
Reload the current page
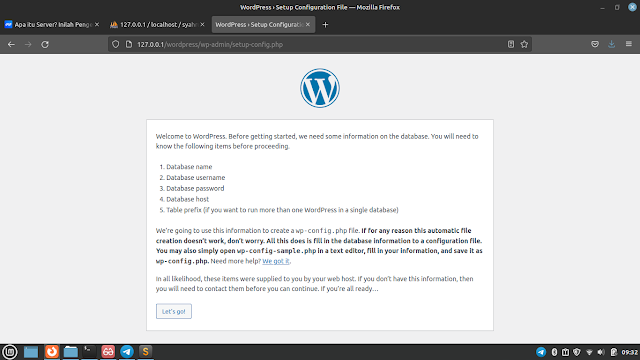[x=45, y=44]
